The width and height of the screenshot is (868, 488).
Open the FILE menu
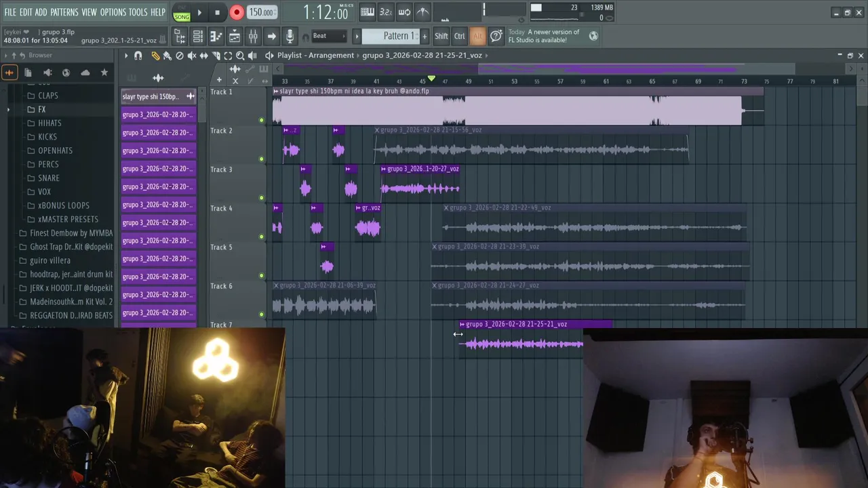click(x=10, y=12)
